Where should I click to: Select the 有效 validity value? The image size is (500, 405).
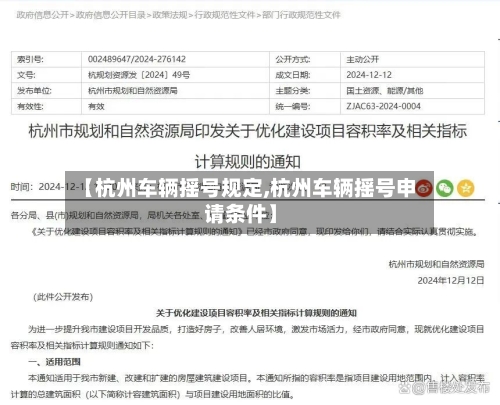click(x=96, y=107)
